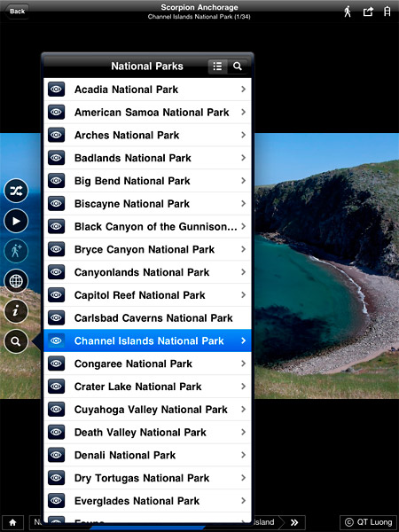Select Carlsbad Caverns National Park row
The width and height of the screenshot is (399, 532).
point(147,318)
